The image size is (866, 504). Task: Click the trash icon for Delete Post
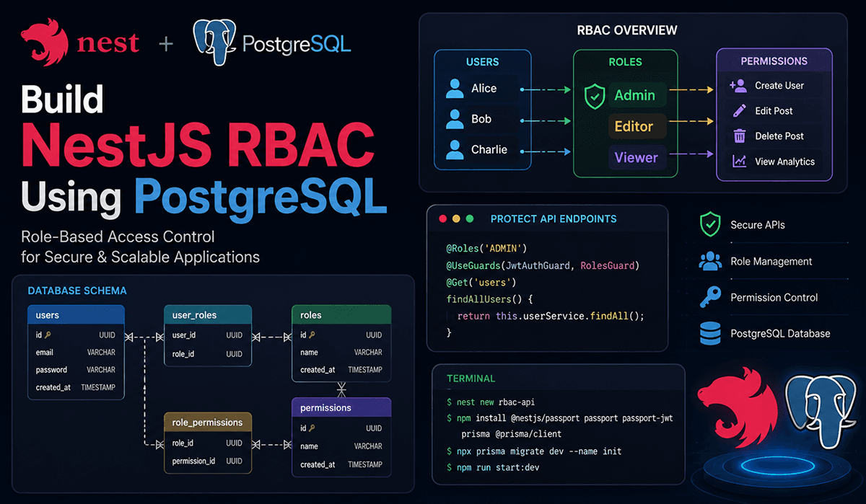click(739, 136)
